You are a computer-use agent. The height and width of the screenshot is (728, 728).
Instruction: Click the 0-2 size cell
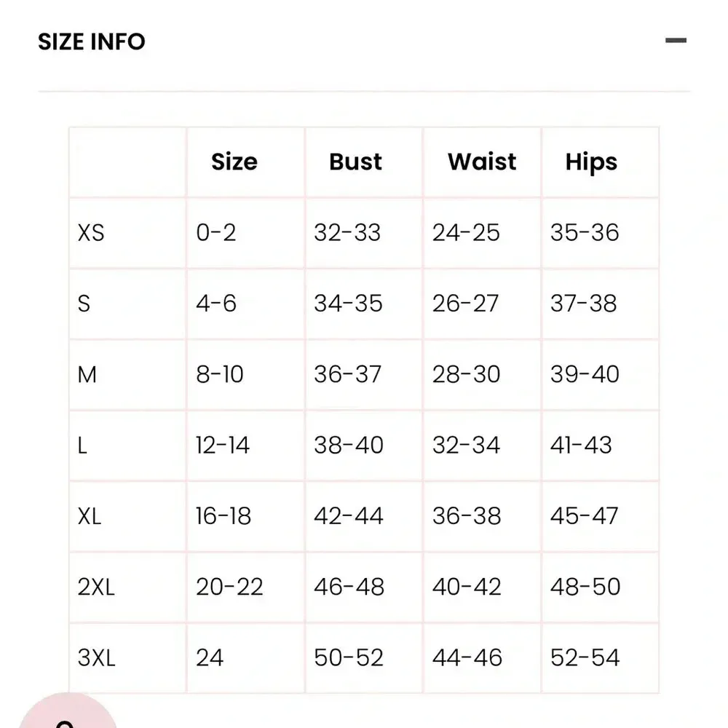pyautogui.click(x=216, y=233)
